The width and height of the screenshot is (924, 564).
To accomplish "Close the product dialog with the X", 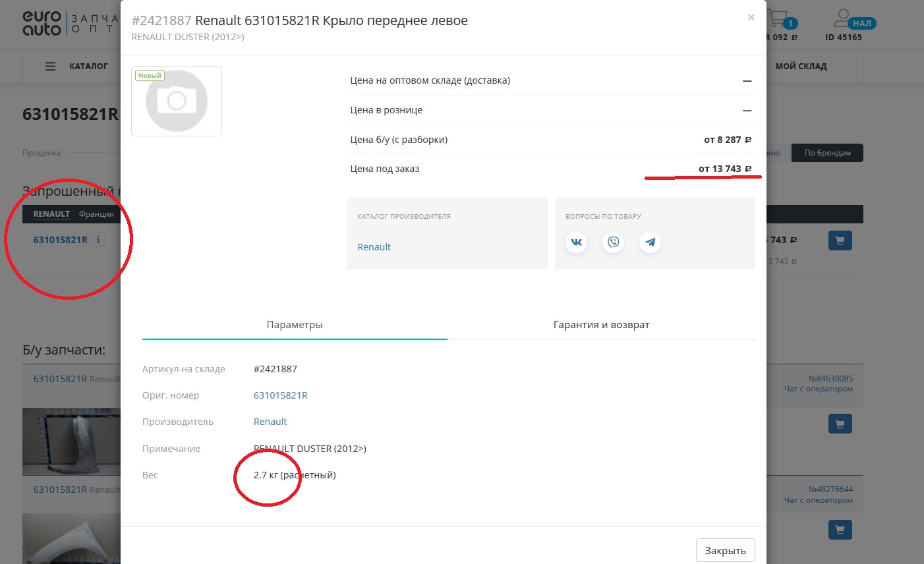I will point(751,18).
